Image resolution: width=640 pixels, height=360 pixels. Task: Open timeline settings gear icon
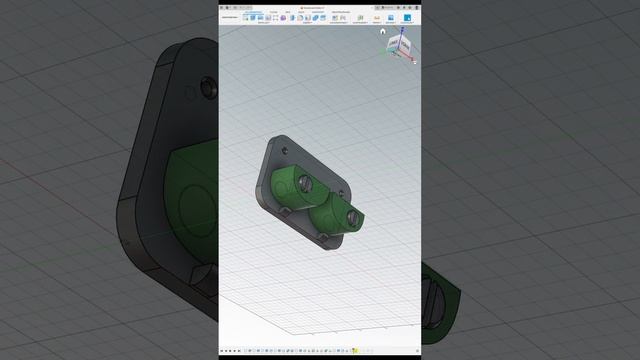pyautogui.click(x=417, y=351)
